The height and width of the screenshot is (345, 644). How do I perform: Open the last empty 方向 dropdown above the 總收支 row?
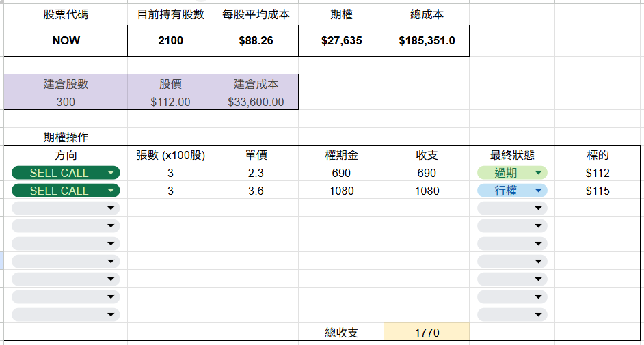click(66, 315)
